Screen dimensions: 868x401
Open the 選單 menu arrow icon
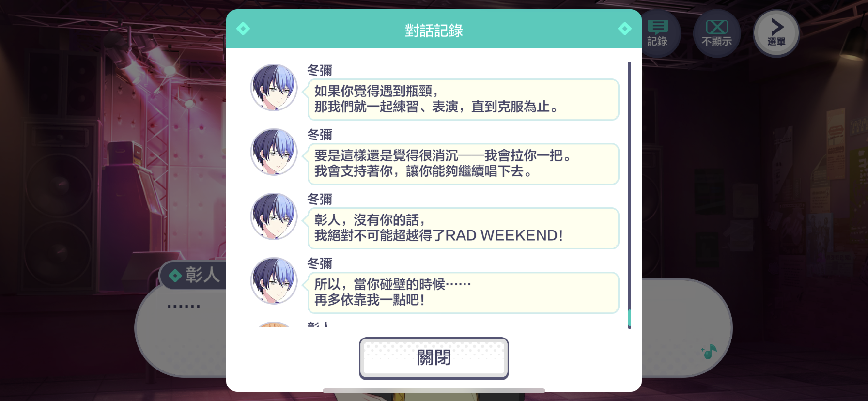(x=776, y=33)
